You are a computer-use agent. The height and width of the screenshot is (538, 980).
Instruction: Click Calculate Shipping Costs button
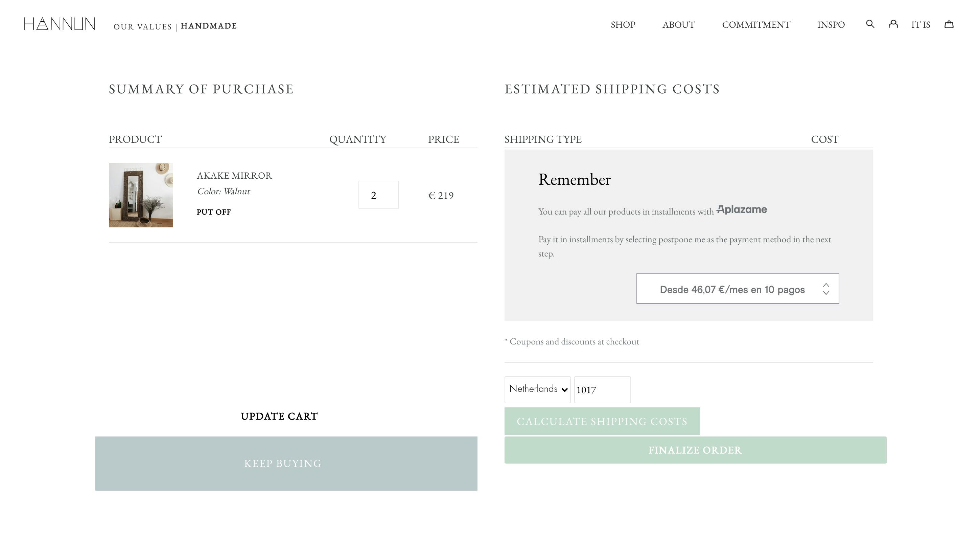(x=602, y=421)
